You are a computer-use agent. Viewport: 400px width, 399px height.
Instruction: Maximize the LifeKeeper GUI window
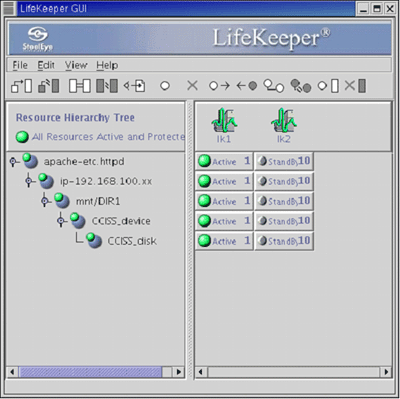(377, 9)
